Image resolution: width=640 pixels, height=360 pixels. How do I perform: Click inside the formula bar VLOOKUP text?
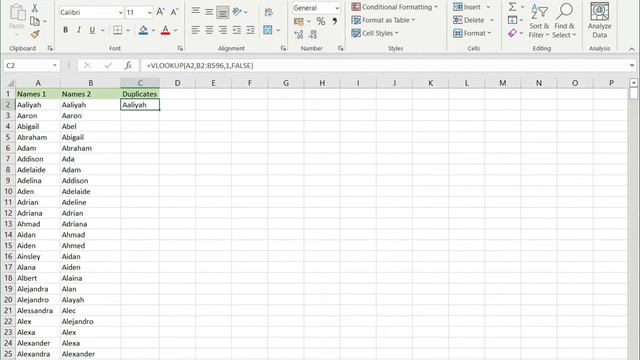(x=200, y=65)
